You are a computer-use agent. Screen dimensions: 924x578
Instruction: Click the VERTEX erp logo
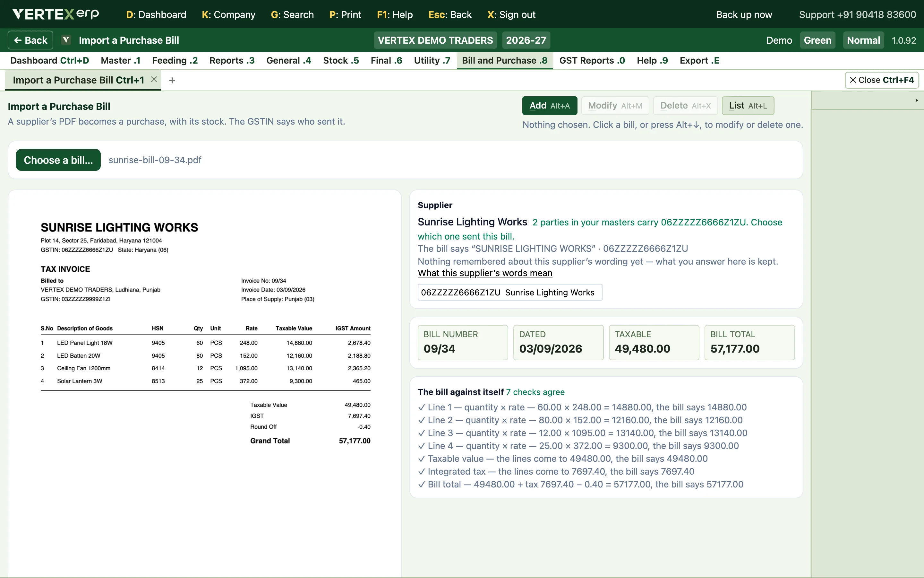tap(56, 14)
